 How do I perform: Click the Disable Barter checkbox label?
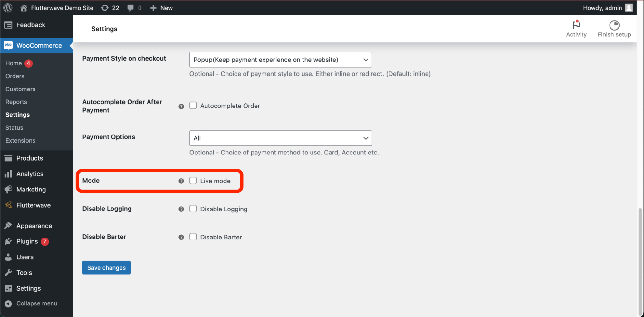point(221,237)
